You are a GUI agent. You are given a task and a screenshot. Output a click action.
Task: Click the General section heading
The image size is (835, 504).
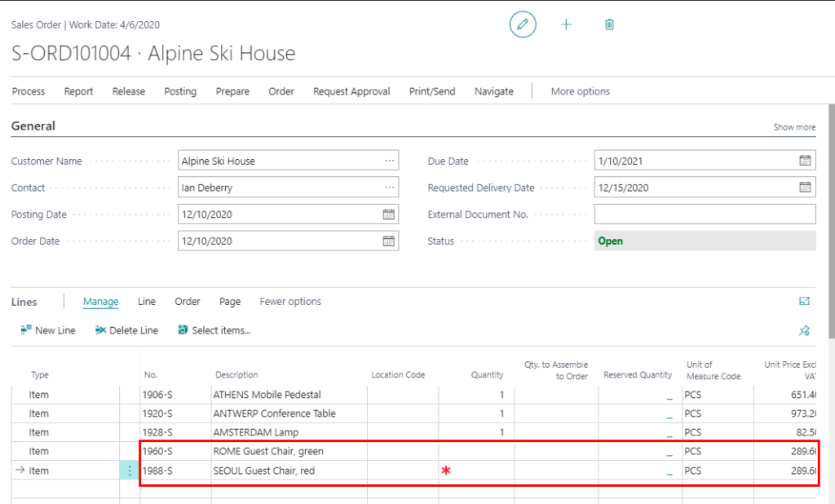33,126
